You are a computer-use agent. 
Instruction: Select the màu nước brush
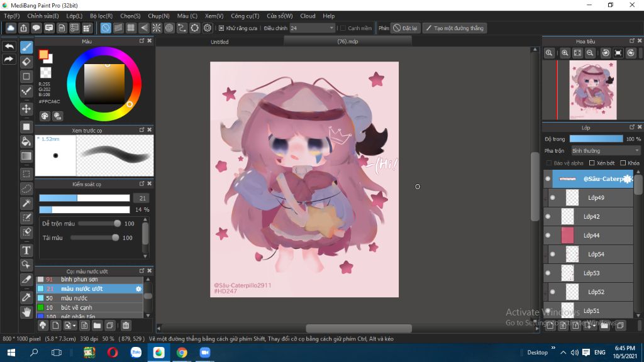(x=89, y=298)
